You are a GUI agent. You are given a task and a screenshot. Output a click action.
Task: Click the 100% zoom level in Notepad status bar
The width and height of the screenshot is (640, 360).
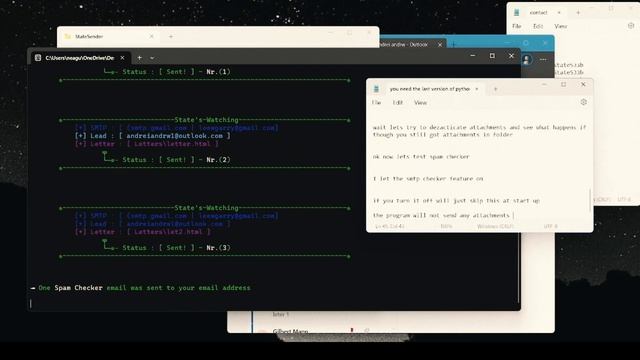(447, 226)
